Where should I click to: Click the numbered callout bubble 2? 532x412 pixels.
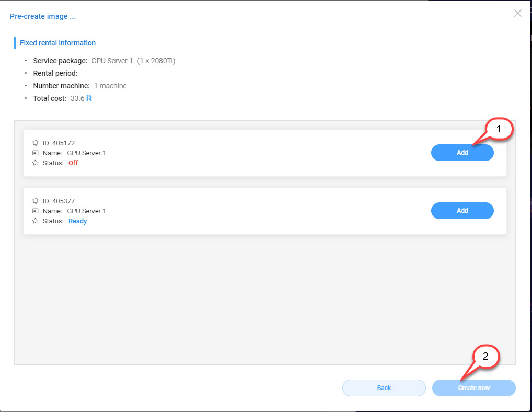click(485, 357)
